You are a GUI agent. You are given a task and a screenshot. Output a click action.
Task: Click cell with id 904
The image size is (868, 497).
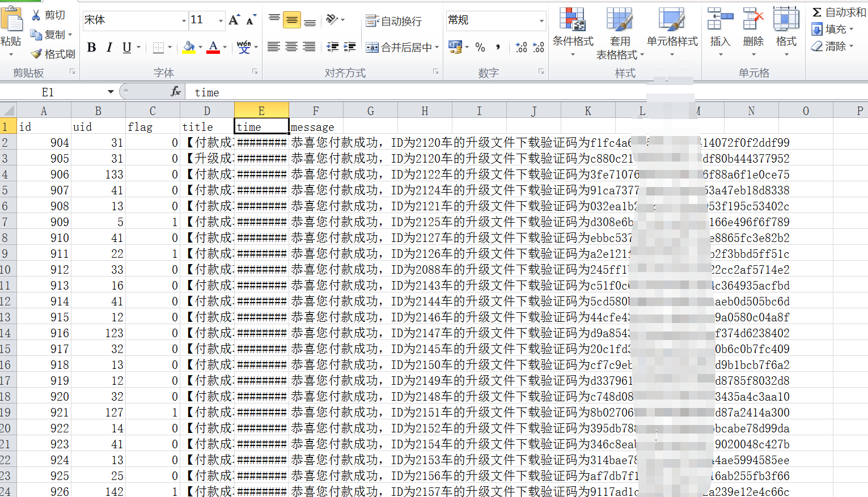point(44,143)
